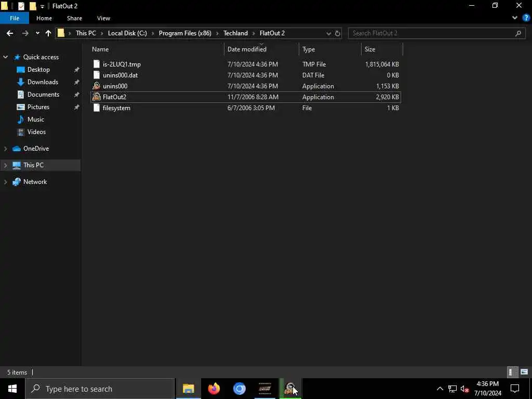Select the is-2LUQ1.tmp file icon
Image resolution: width=532 pixels, height=399 pixels.
pos(96,64)
